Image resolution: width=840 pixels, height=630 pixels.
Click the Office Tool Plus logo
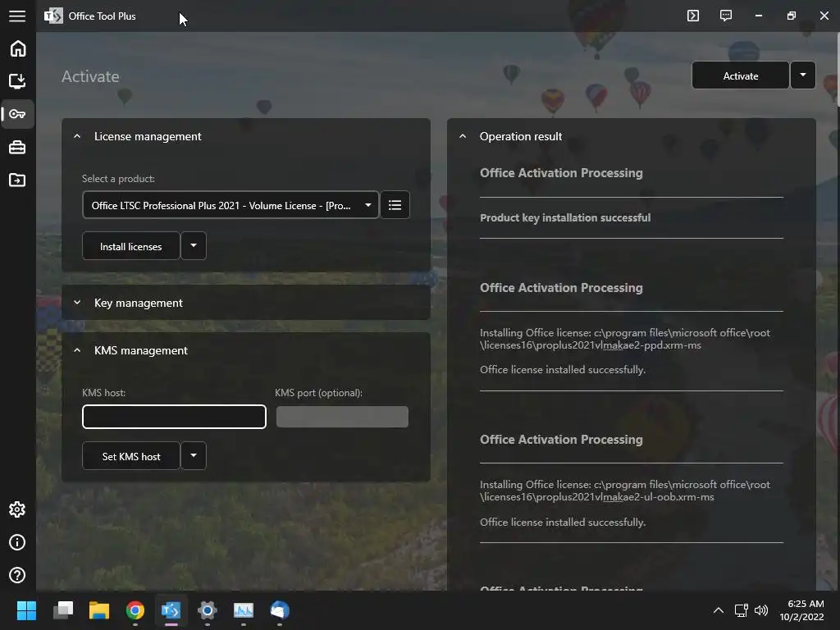click(53, 16)
